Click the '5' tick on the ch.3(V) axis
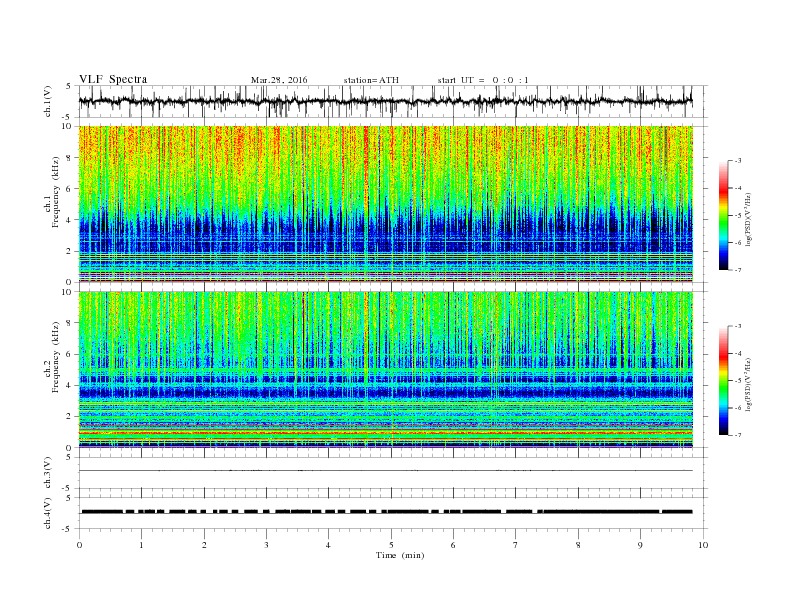This screenshot has width=792, height=612. click(70, 457)
